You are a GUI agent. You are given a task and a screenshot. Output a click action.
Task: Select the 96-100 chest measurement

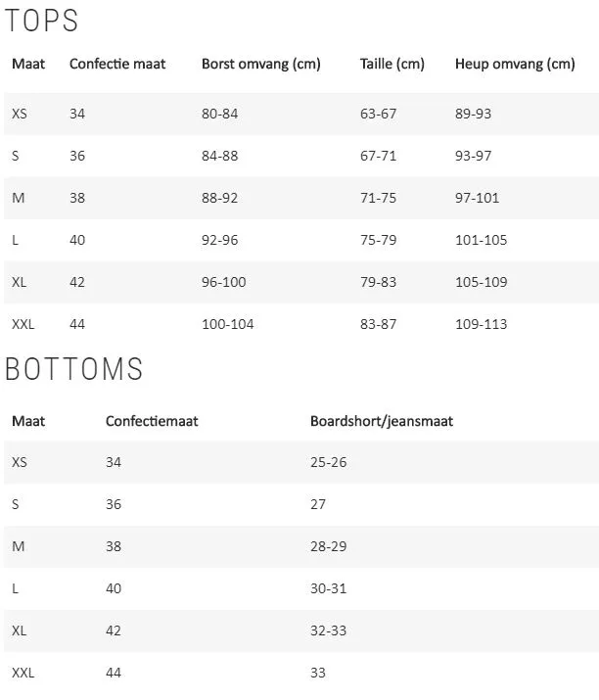point(223,282)
